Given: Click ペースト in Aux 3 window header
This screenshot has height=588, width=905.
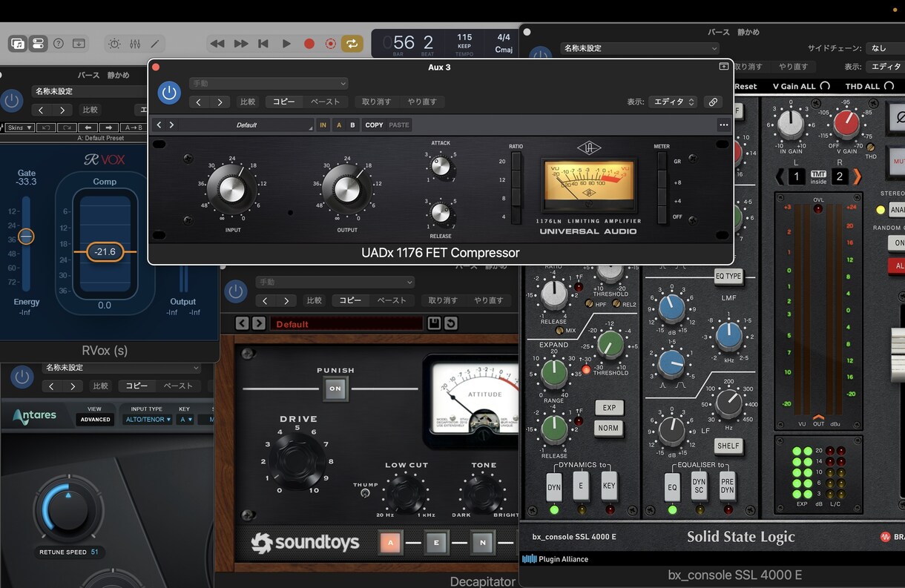Looking at the screenshot, I should tap(325, 102).
